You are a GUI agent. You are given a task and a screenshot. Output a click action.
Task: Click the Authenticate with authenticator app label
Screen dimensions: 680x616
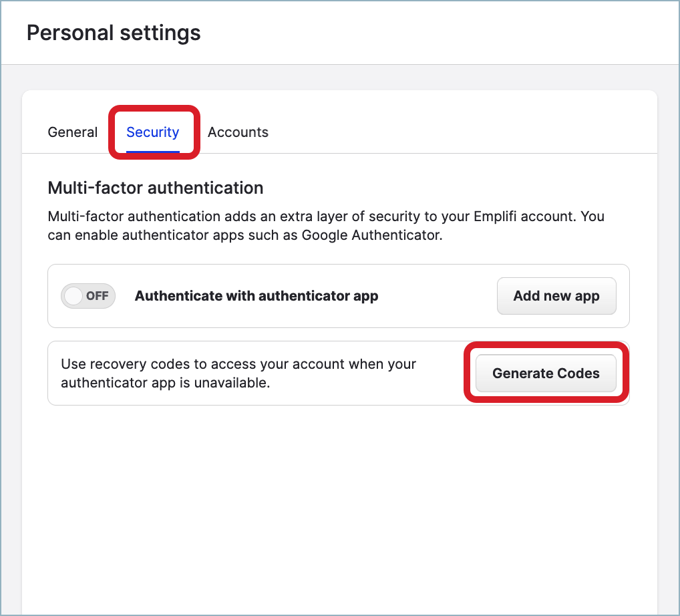tap(257, 295)
